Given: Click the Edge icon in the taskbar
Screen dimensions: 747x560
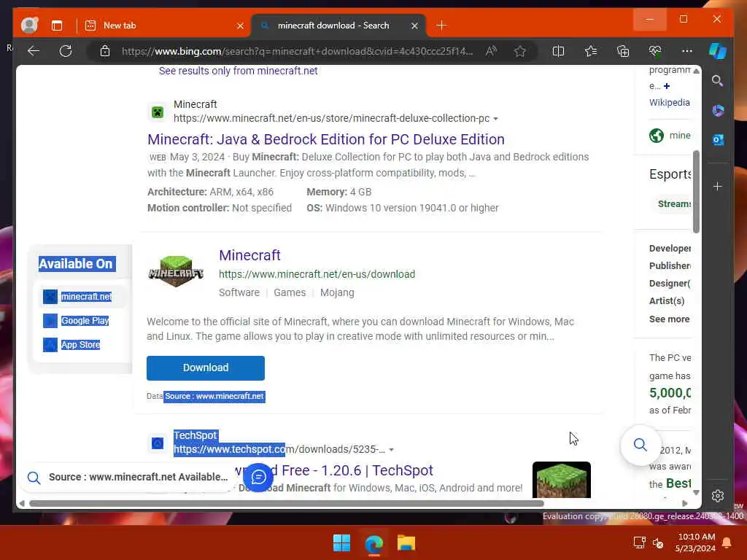Looking at the screenshot, I should pyautogui.click(x=374, y=543).
